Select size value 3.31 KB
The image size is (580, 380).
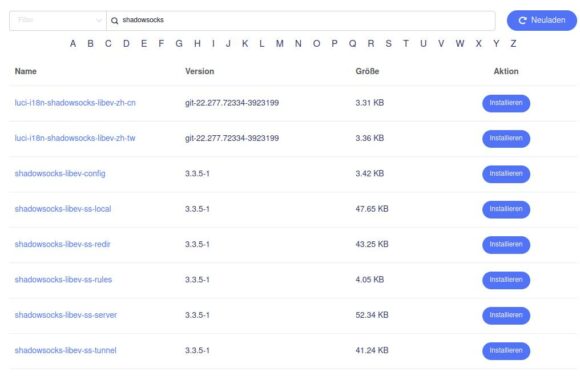[x=370, y=103]
